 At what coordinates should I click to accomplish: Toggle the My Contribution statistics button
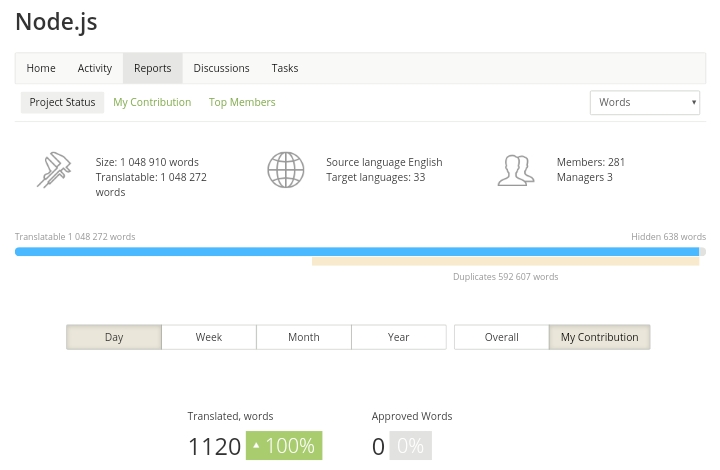pos(599,337)
